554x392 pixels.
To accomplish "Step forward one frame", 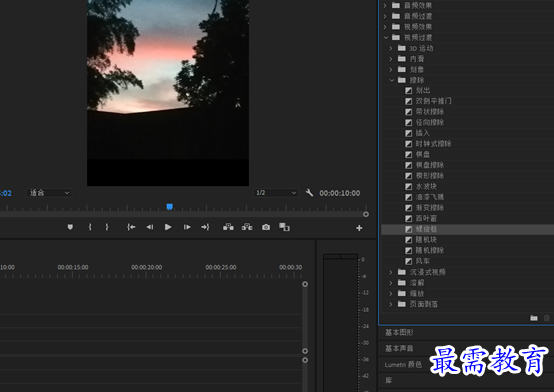I will tap(187, 227).
